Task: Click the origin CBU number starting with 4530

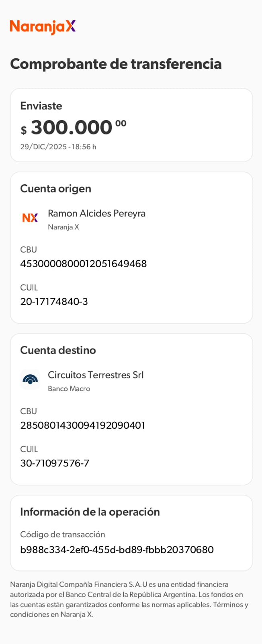Action: pyautogui.click(x=83, y=264)
